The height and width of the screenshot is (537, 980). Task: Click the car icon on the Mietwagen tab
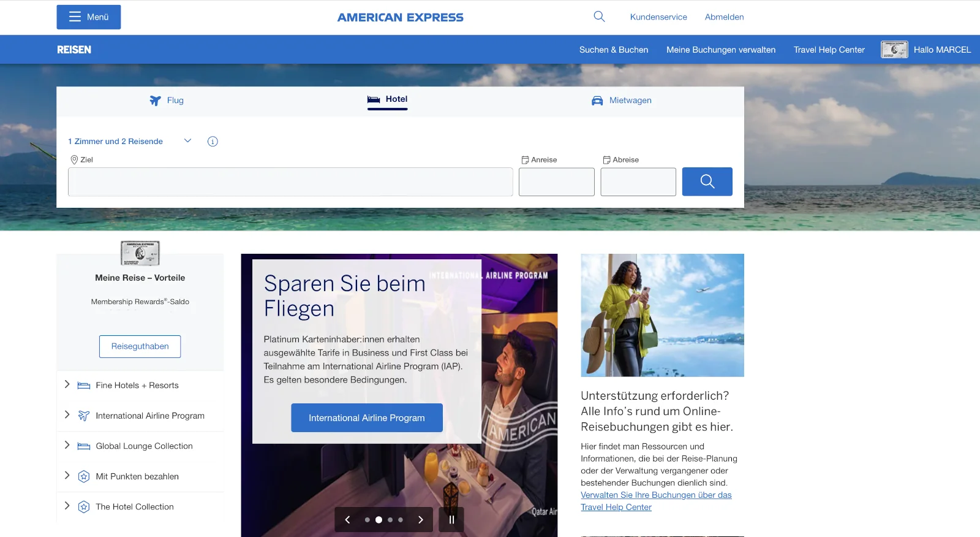click(597, 101)
